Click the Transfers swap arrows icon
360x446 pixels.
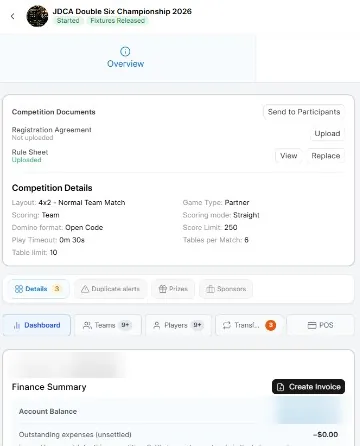[x=227, y=325]
